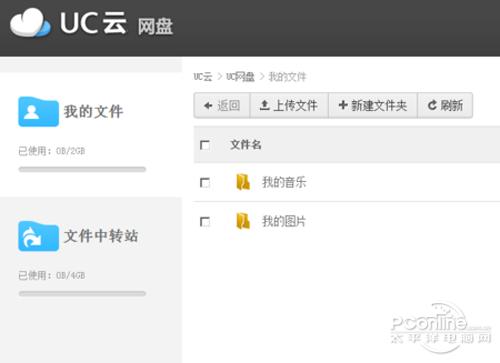Click the 已使用: 0B/2GB text

coord(52,151)
